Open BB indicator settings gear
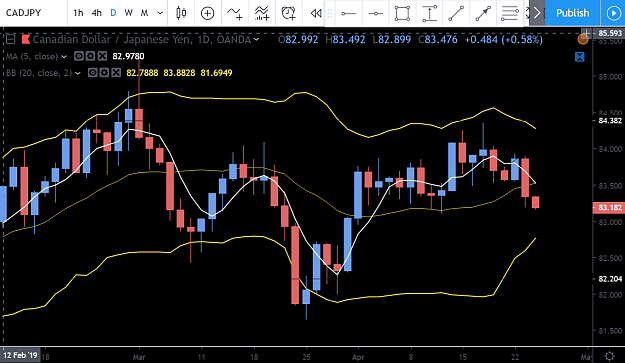 pos(104,73)
